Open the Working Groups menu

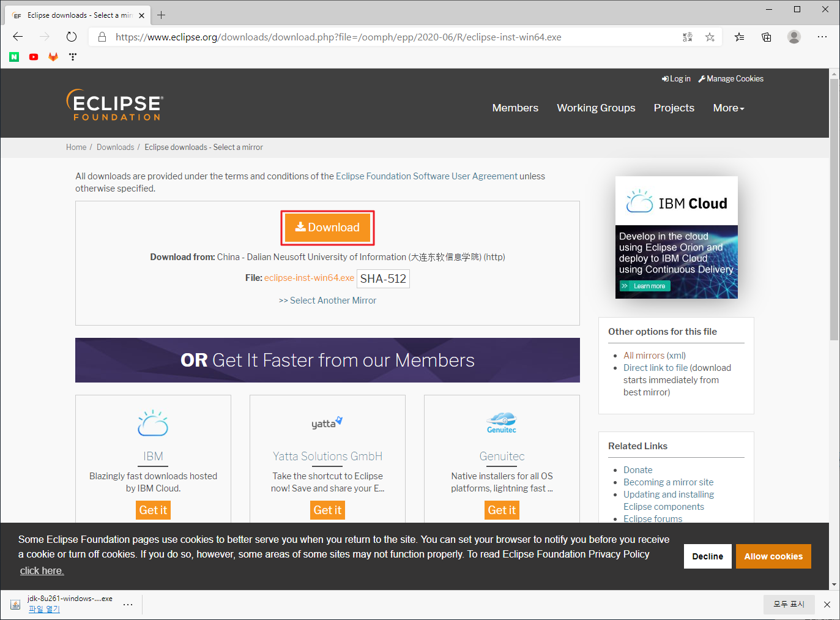(596, 108)
